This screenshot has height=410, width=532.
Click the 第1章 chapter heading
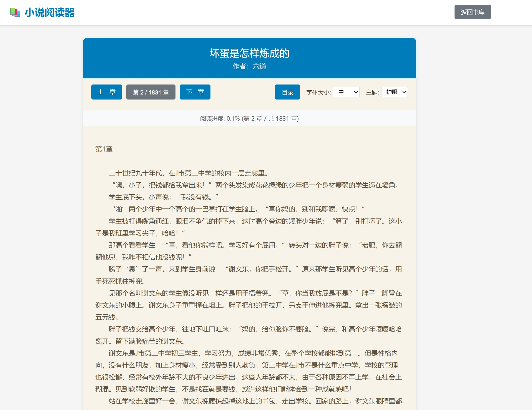point(104,149)
